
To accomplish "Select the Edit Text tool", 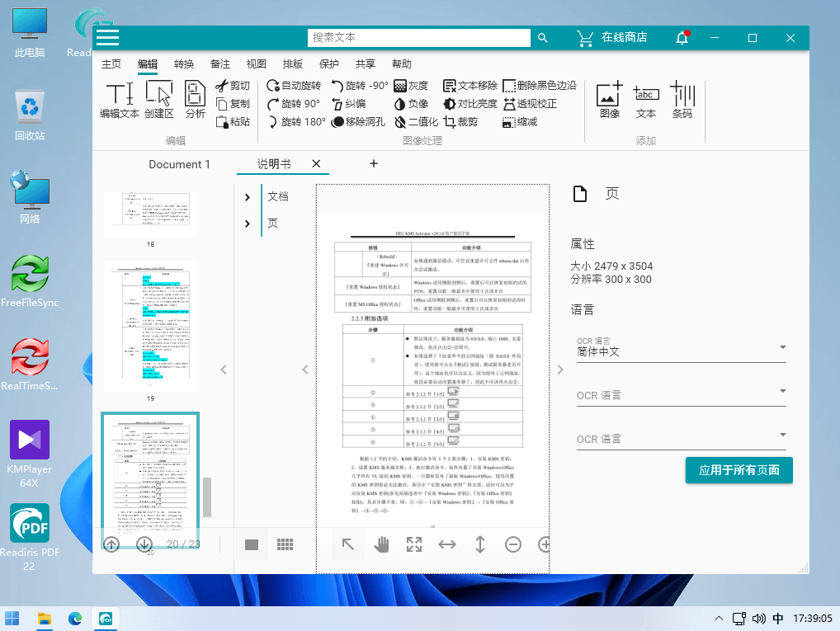I will 120,100.
